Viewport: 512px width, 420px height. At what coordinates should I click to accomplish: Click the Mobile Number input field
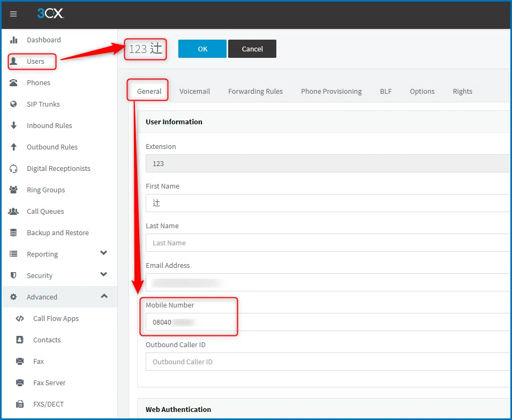point(328,322)
